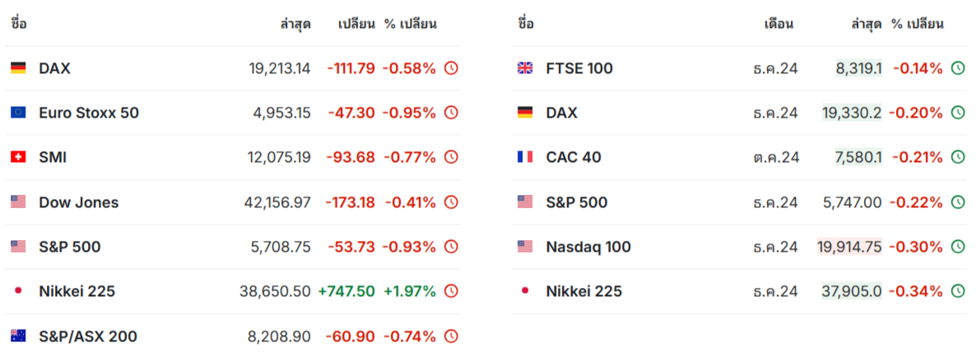Click the red clock icon beside Euro Stoxx 50
Image resolution: width=980 pixels, height=357 pixels.
(451, 113)
